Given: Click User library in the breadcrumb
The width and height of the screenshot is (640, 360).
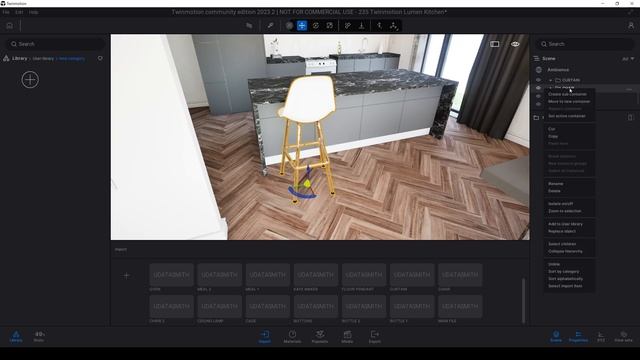Looking at the screenshot, I should coord(43,59).
